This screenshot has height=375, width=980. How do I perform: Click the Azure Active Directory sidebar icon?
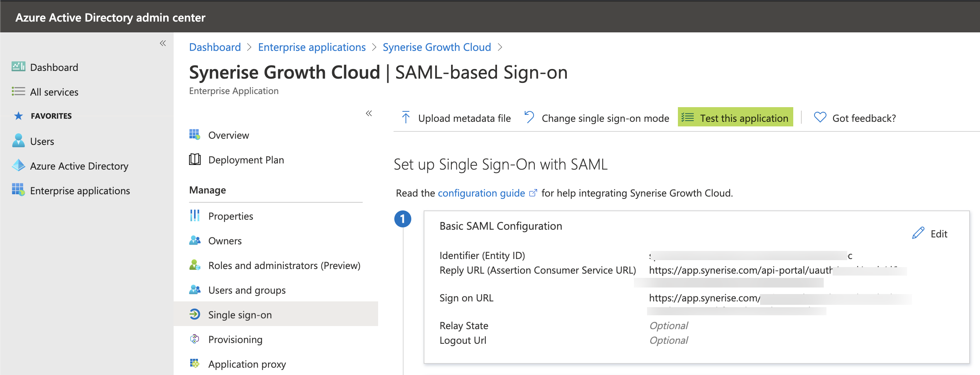click(19, 166)
